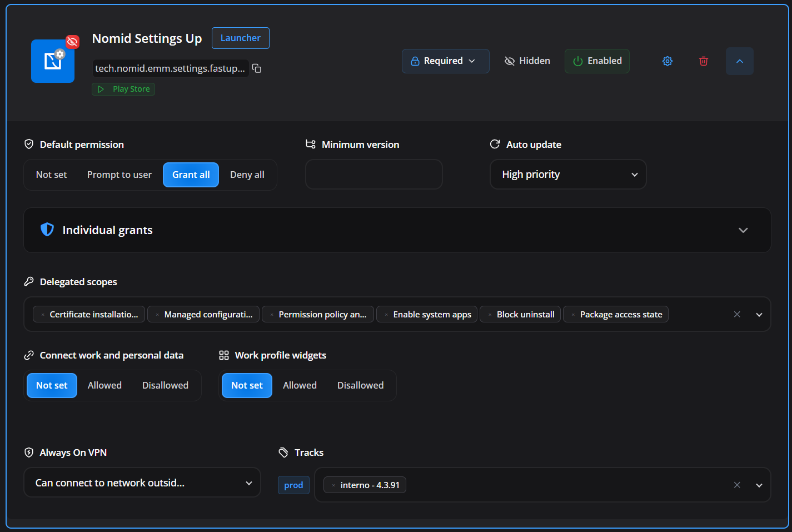Select Grant all default permission
This screenshot has height=532, width=792.
(x=191, y=175)
